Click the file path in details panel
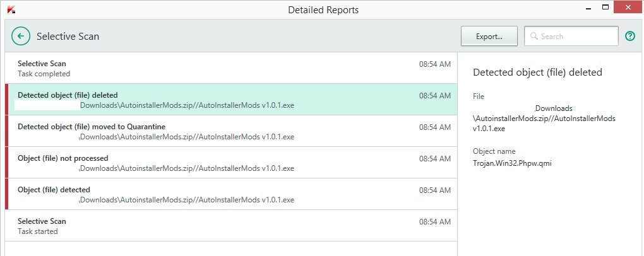The width and height of the screenshot is (644, 256). pyautogui.click(x=544, y=119)
